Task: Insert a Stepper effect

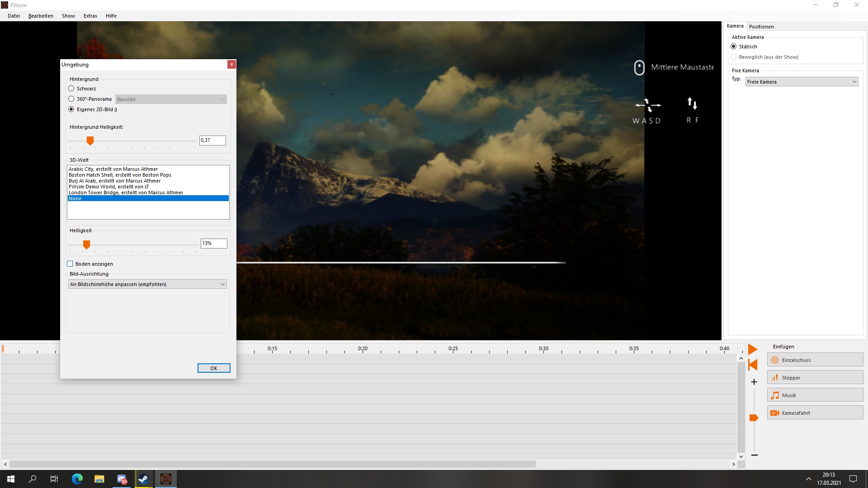Action: [815, 378]
